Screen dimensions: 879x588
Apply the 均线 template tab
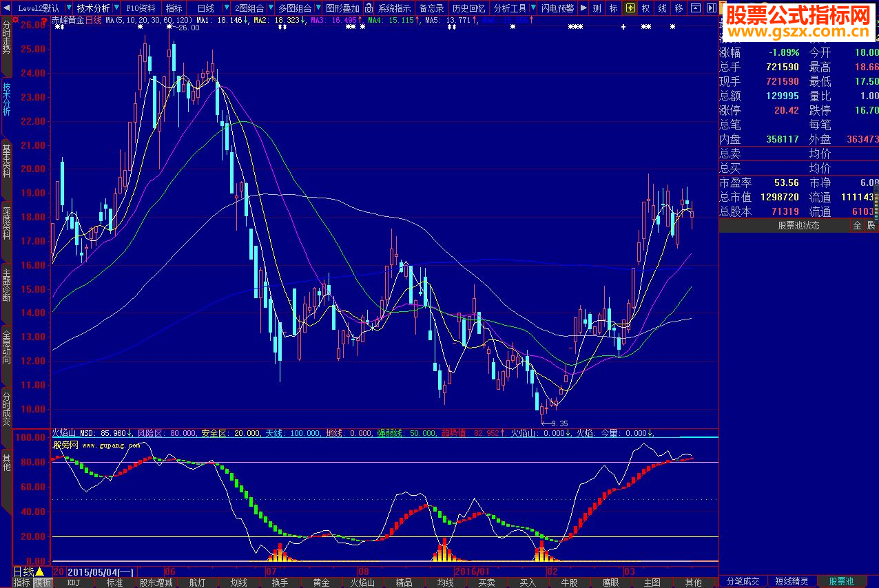pyautogui.click(x=445, y=582)
